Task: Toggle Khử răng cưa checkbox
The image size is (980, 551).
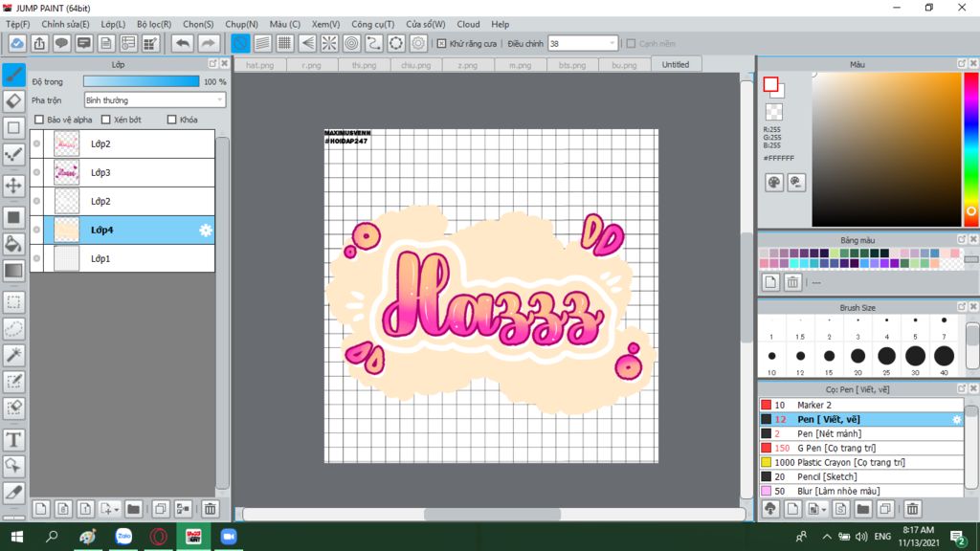Action: [x=441, y=44]
